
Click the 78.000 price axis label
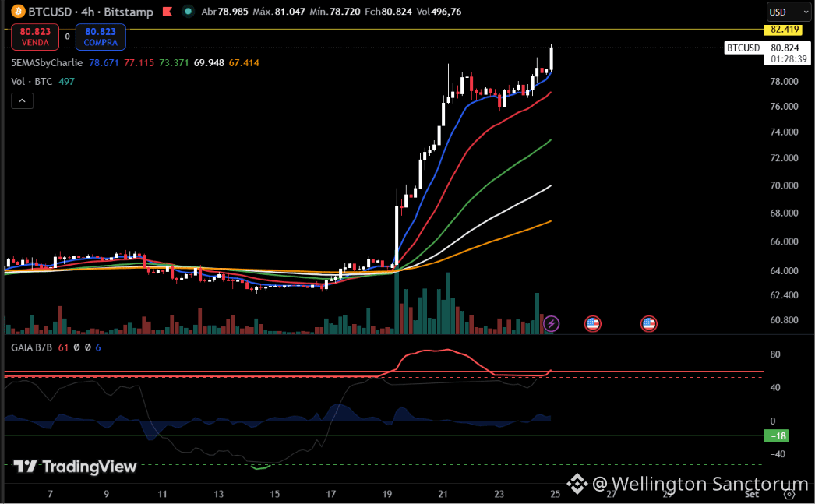[784, 82]
